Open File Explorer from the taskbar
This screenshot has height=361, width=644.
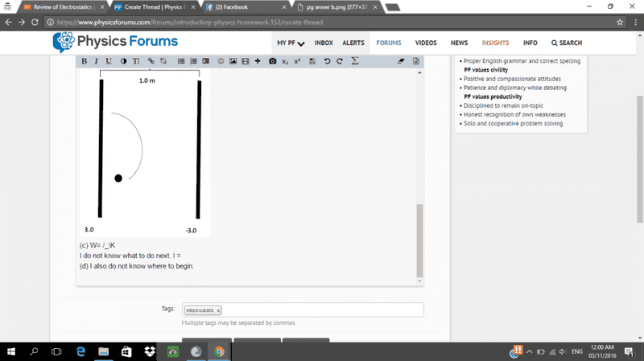pyautogui.click(x=104, y=351)
